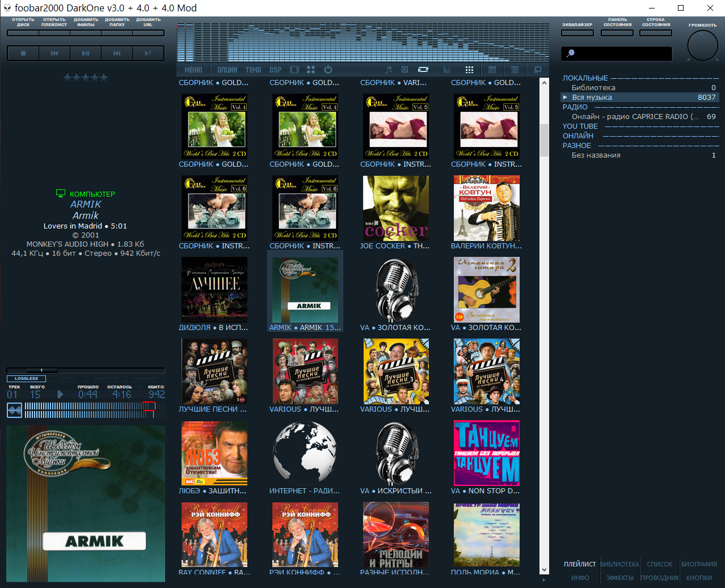Screen dimensions: 725x588
Task: Click the magnifier icon in the search box
Action: point(571,53)
